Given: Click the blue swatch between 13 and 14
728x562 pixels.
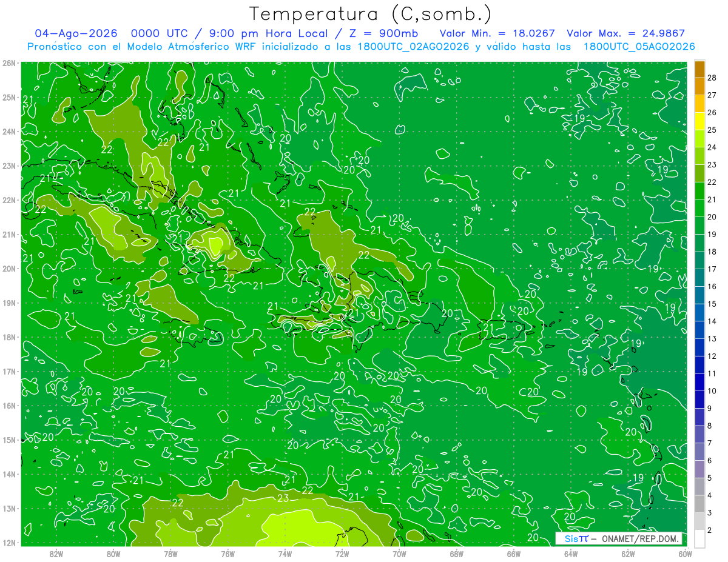Looking at the screenshot, I should point(699,330).
